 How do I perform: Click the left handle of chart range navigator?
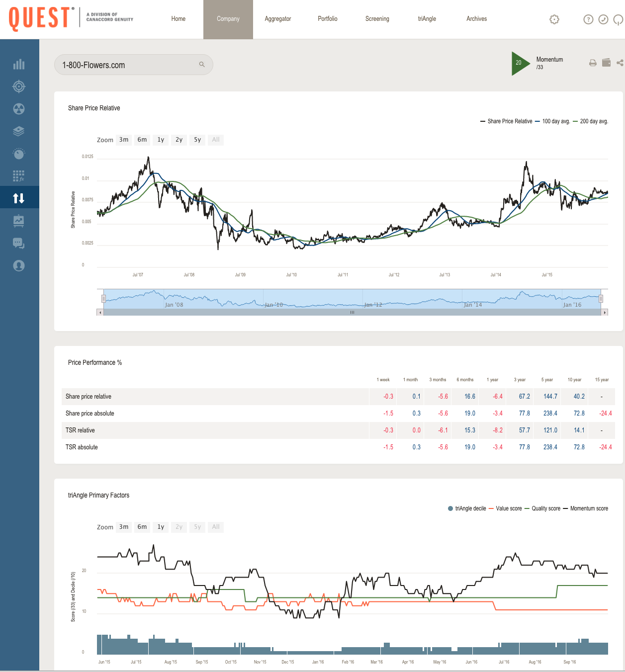tap(103, 299)
